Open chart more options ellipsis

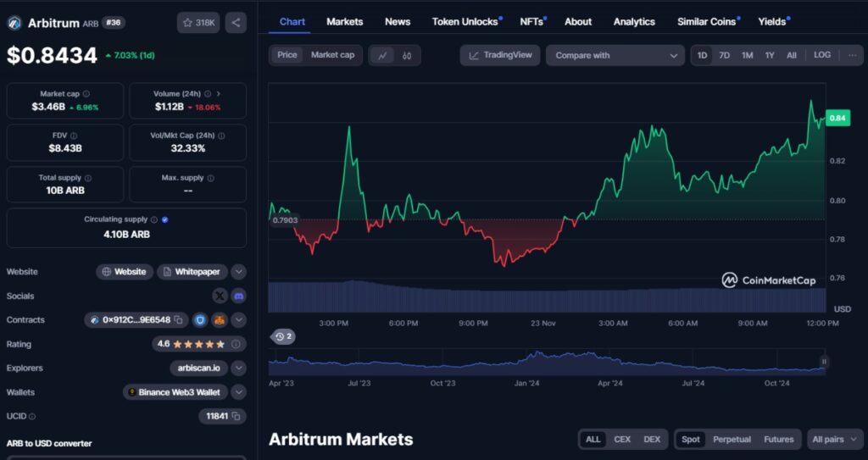tap(852, 55)
